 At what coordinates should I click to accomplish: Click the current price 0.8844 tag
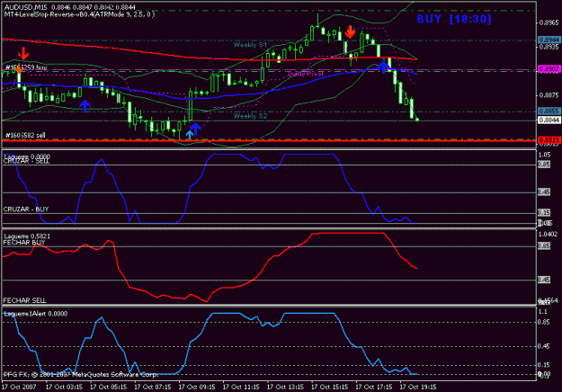[549, 120]
